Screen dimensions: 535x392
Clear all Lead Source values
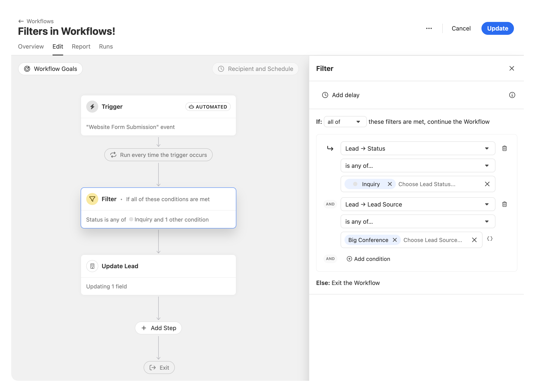[474, 240]
